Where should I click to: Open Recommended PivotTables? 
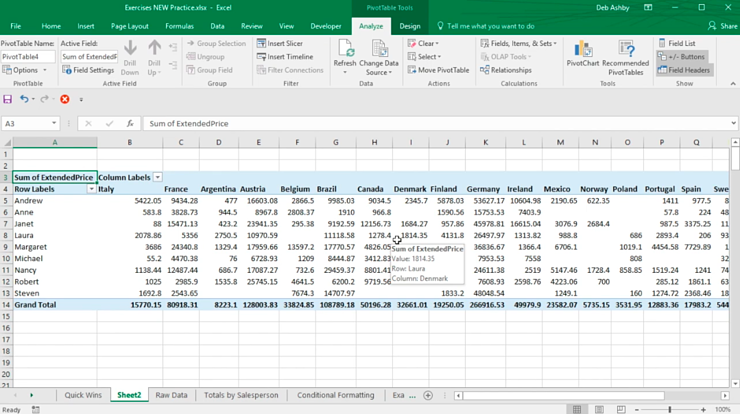[x=625, y=58]
